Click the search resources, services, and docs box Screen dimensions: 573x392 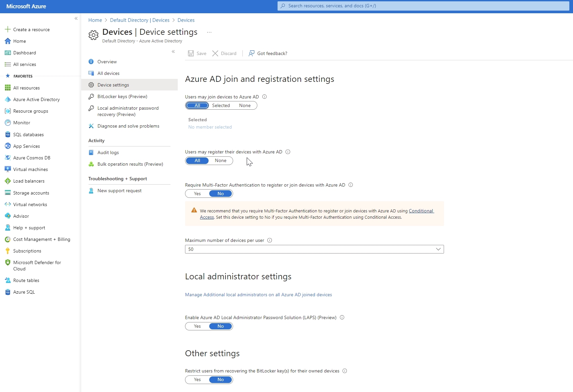[423, 6]
